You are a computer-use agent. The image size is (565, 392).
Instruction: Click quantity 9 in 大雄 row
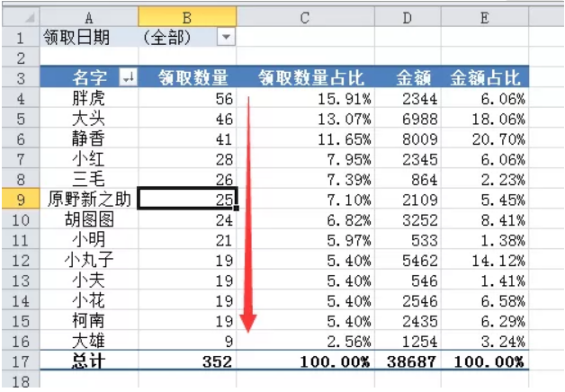187,341
